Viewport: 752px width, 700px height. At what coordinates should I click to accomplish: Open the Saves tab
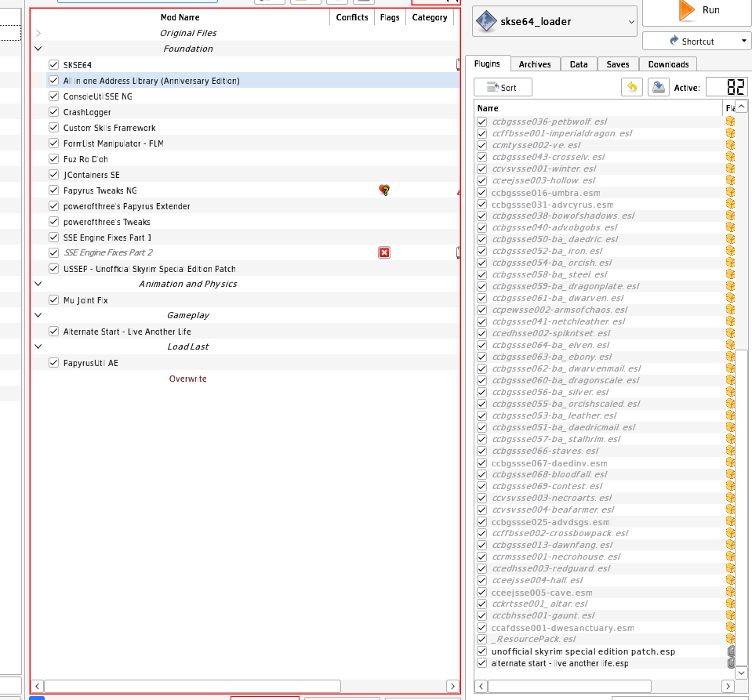tap(618, 64)
